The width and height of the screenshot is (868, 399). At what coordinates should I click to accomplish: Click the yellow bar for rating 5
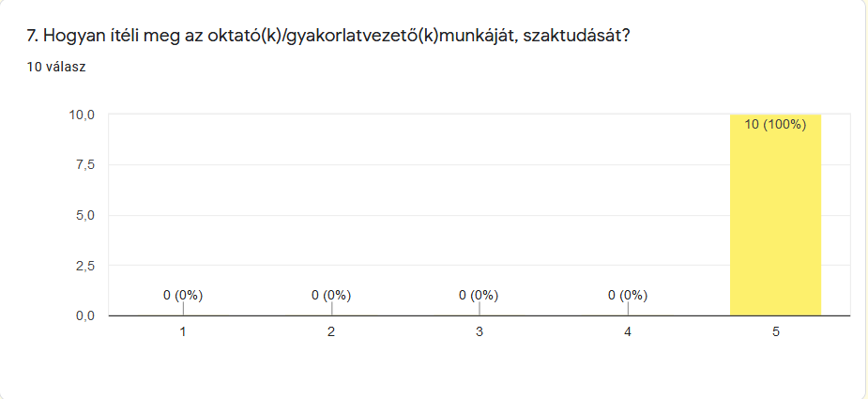click(x=775, y=215)
